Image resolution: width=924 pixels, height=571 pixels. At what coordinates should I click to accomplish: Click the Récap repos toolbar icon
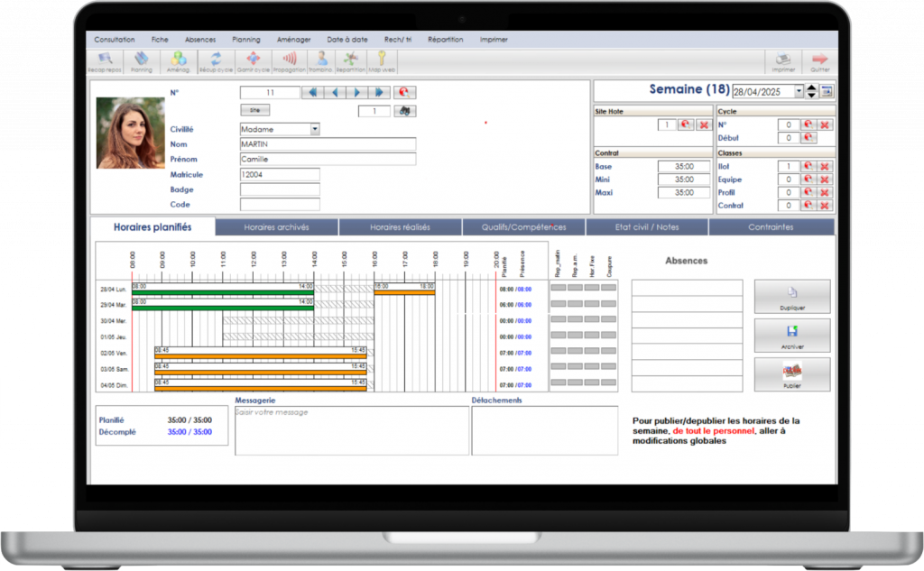point(105,61)
